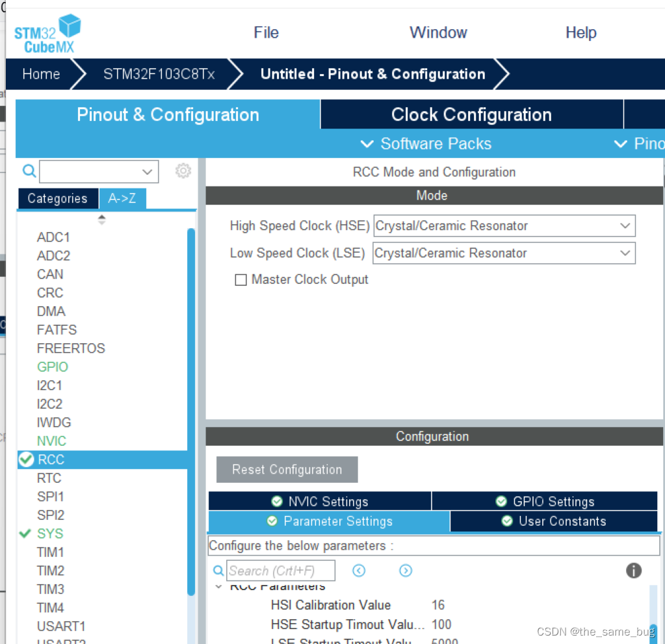Open the NVIC Settings tab
Image resolution: width=665 pixels, height=644 pixels.
[x=320, y=502]
